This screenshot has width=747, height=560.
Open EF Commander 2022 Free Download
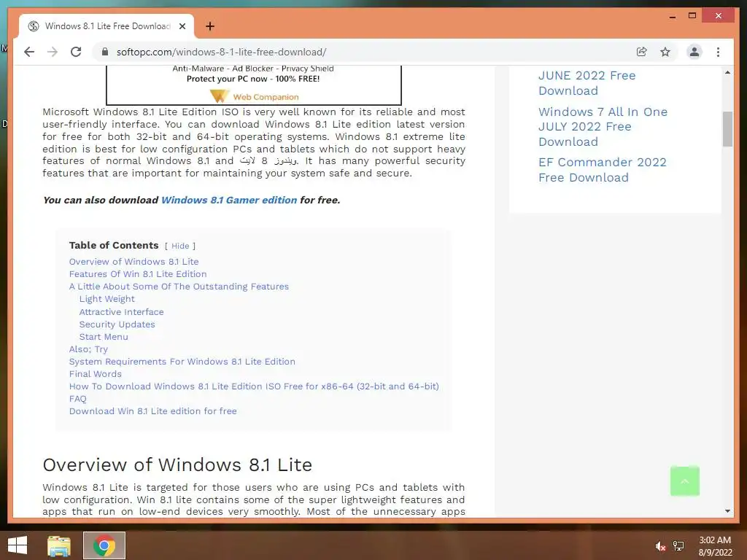coord(602,169)
